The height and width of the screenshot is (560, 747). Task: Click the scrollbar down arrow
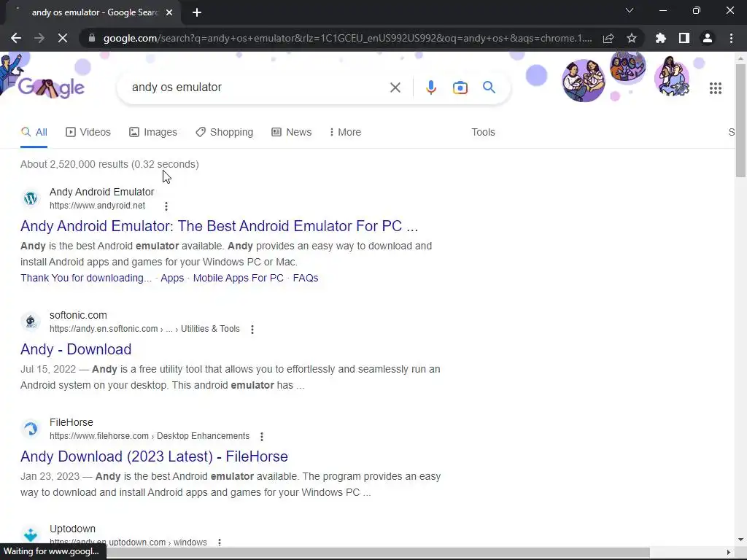click(740, 540)
